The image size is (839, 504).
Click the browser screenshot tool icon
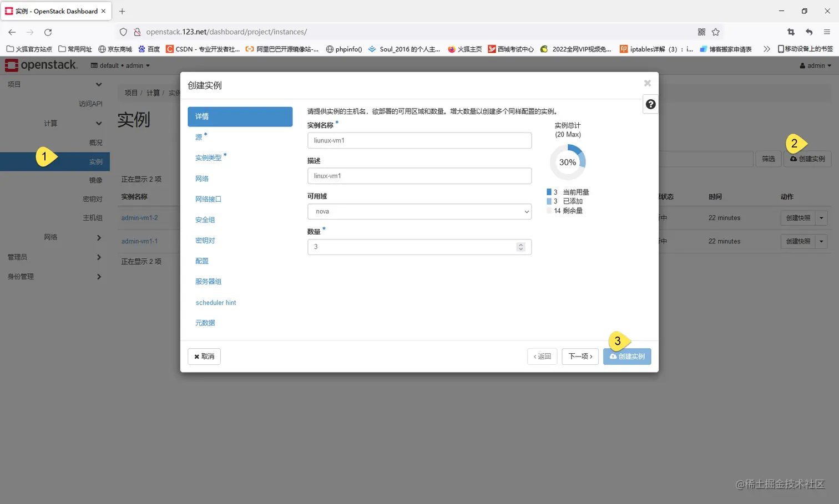point(790,32)
